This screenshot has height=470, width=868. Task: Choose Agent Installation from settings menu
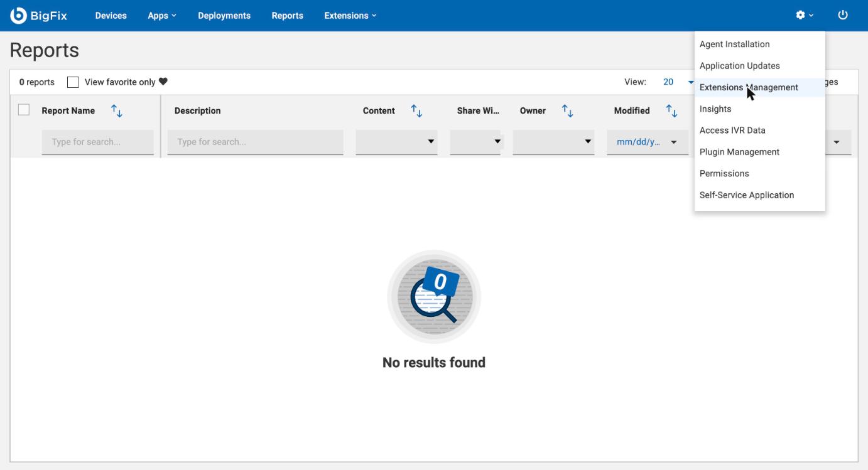(x=759, y=45)
